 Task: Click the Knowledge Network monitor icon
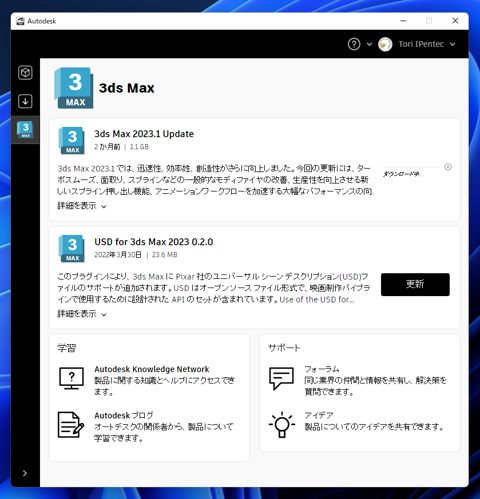71,378
